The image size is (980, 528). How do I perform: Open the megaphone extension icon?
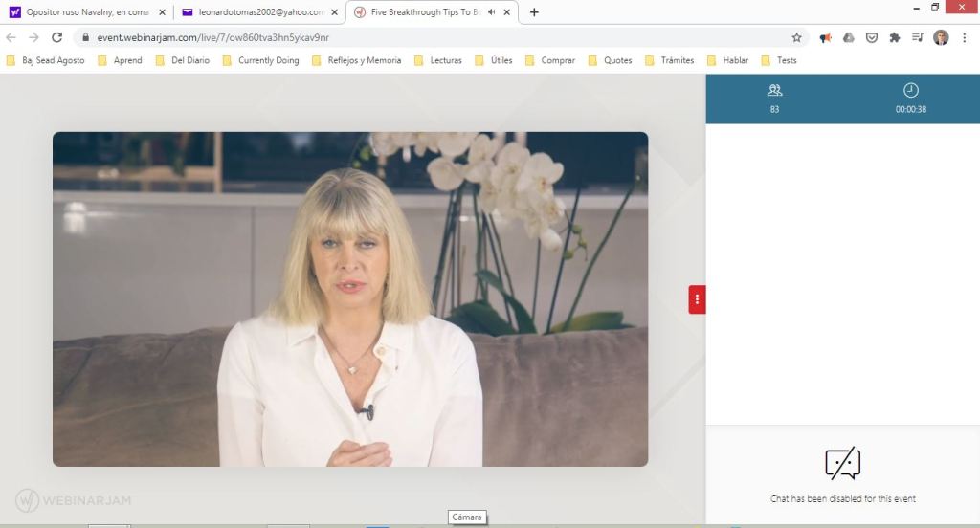(x=825, y=37)
